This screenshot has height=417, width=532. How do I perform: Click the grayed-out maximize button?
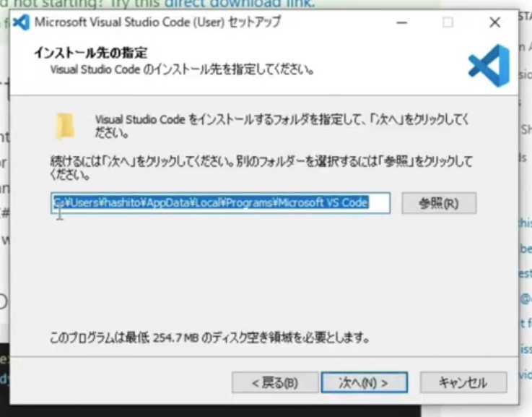pos(448,22)
